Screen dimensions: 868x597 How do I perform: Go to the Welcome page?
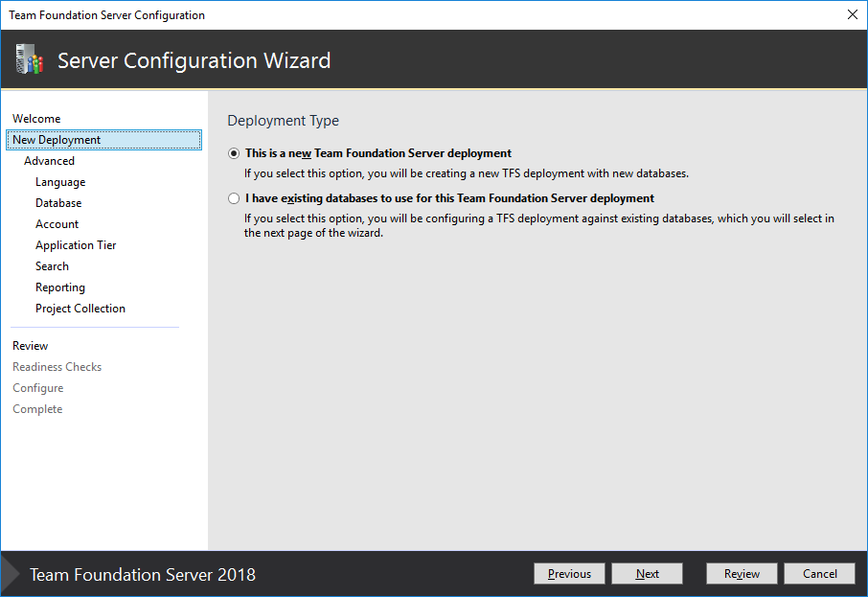[34, 118]
